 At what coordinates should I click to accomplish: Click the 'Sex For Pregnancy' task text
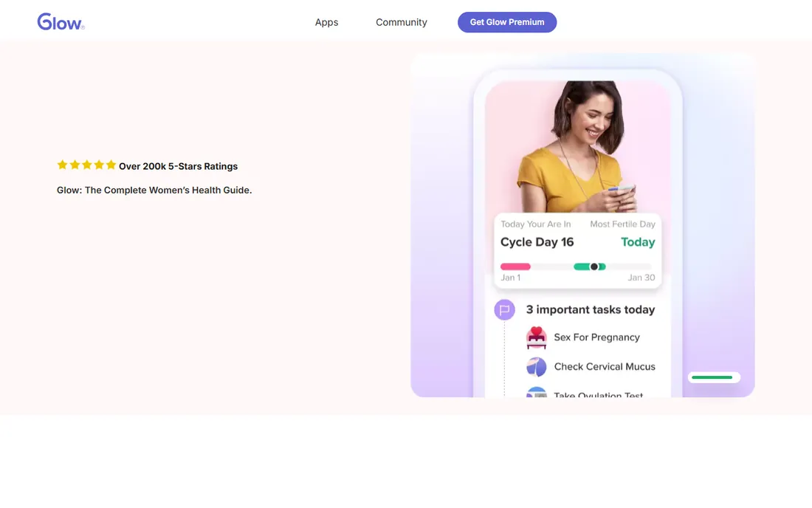click(x=596, y=337)
